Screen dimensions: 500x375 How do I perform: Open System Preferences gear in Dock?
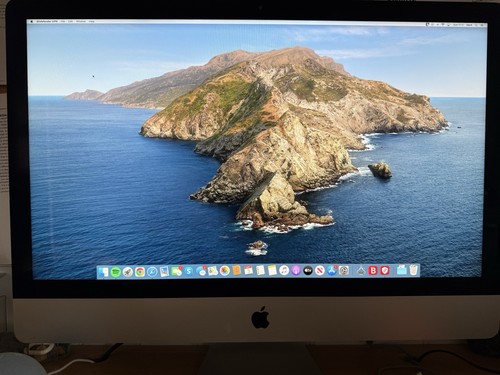point(344,270)
